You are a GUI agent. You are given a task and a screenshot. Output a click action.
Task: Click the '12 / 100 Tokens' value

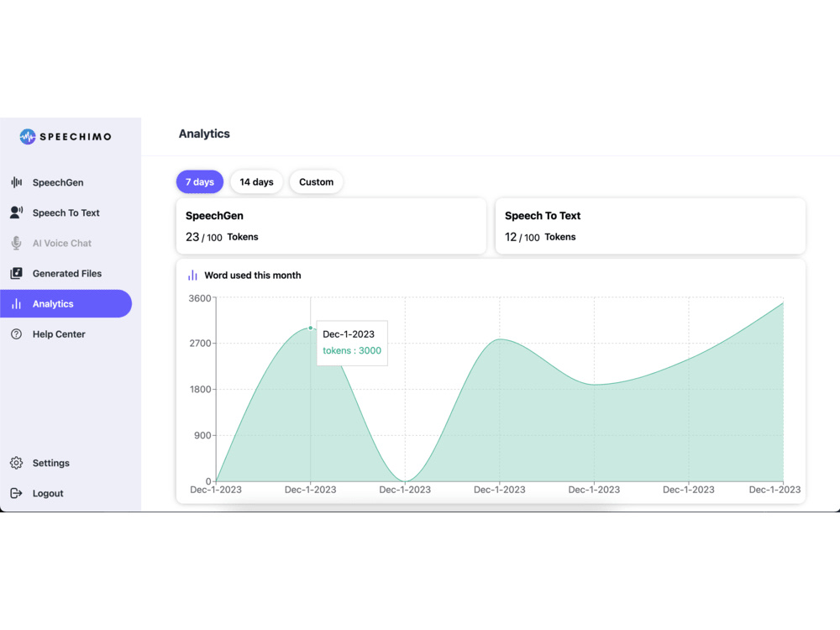click(x=540, y=238)
